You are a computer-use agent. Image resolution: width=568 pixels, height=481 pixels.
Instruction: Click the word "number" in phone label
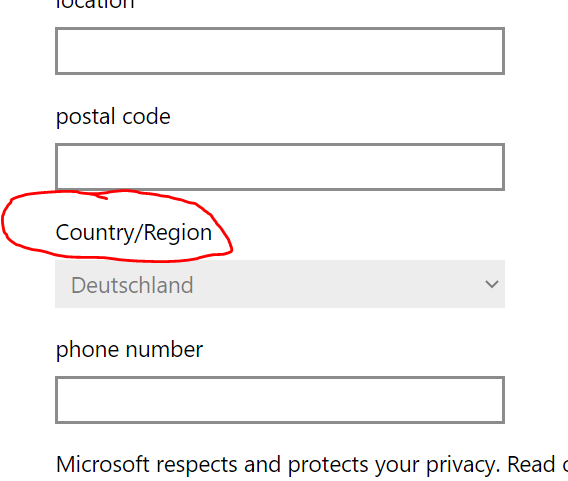[x=164, y=350]
